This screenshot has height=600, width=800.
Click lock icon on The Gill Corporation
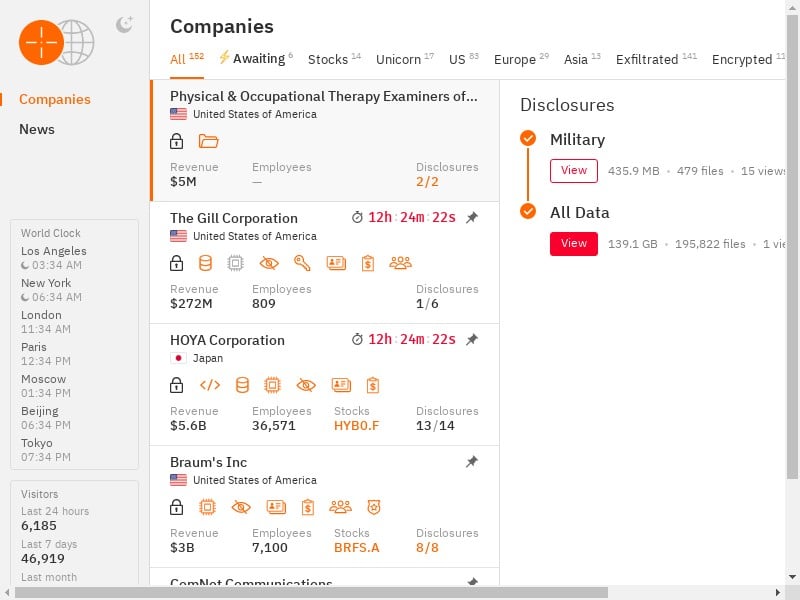click(177, 263)
